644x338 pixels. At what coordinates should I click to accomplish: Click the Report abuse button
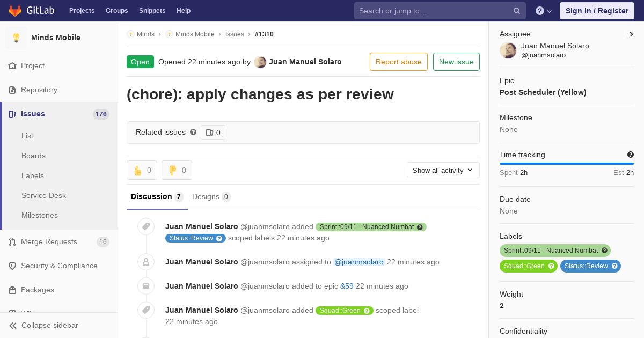399,62
